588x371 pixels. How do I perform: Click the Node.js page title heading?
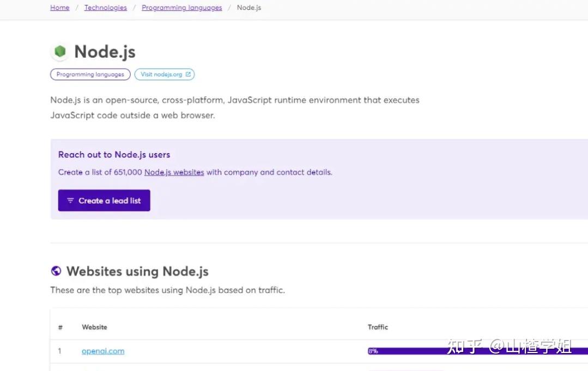[105, 52]
